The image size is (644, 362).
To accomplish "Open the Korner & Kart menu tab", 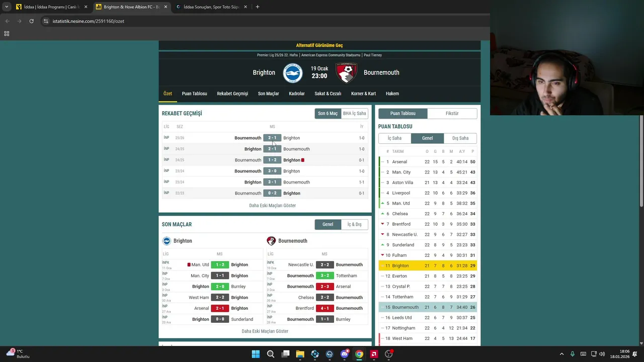I will click(363, 94).
